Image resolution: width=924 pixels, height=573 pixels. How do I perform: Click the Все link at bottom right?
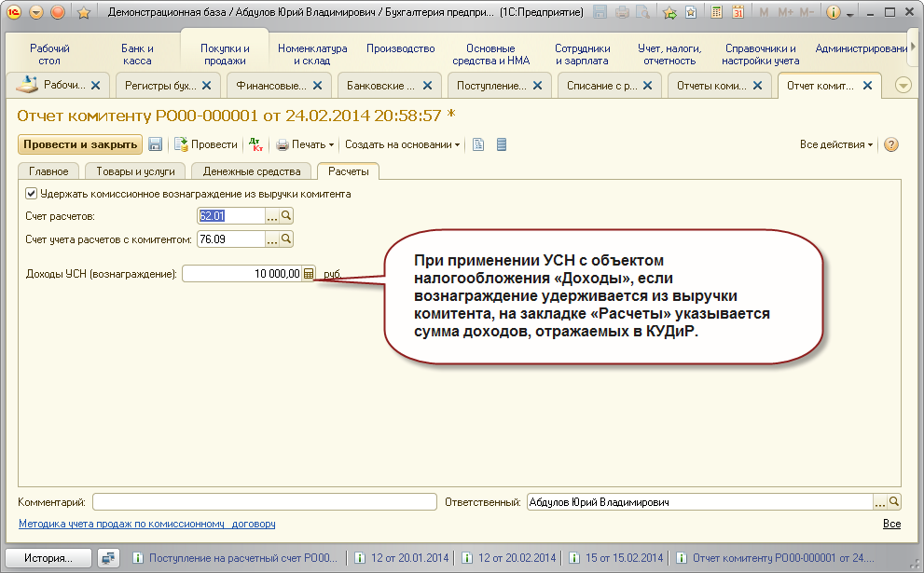pyautogui.click(x=891, y=524)
